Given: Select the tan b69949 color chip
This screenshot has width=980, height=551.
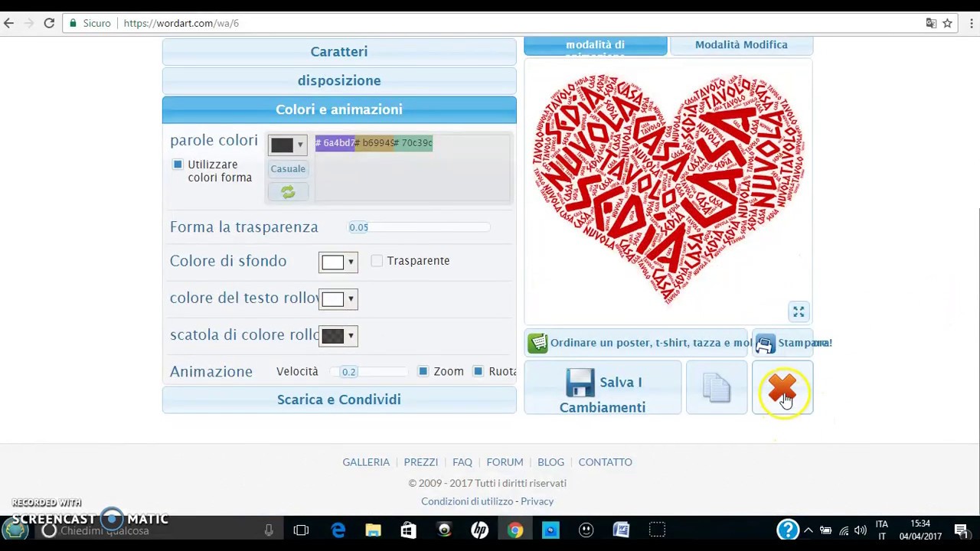Looking at the screenshot, I should tap(373, 142).
